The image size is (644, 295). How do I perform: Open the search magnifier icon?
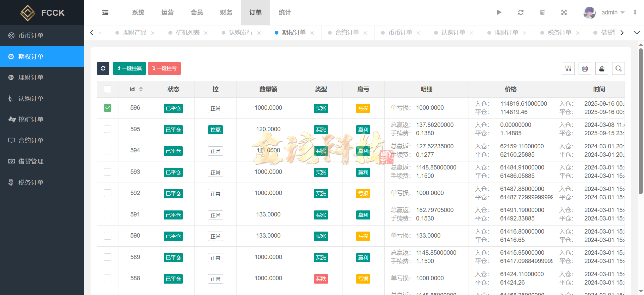pos(619,68)
